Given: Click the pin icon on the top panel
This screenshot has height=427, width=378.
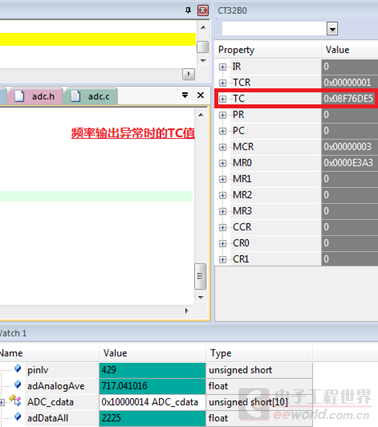Looking at the screenshot, I should click(x=188, y=10).
